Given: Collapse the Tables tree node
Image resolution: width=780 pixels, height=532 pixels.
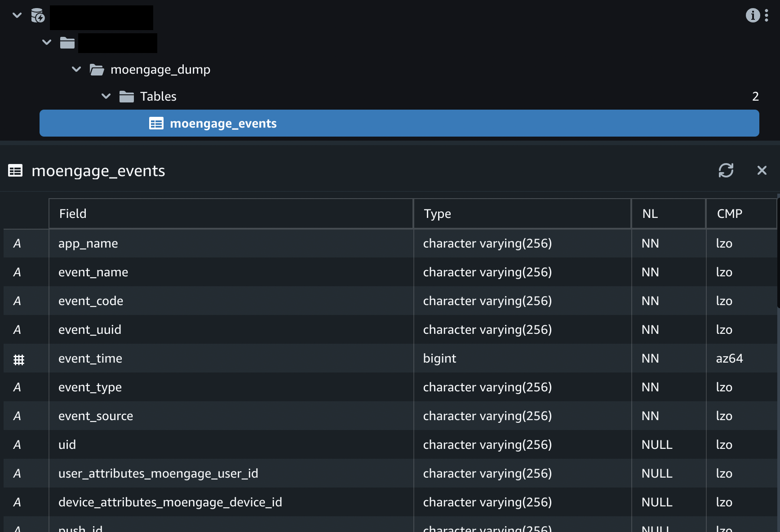Looking at the screenshot, I should tap(106, 96).
